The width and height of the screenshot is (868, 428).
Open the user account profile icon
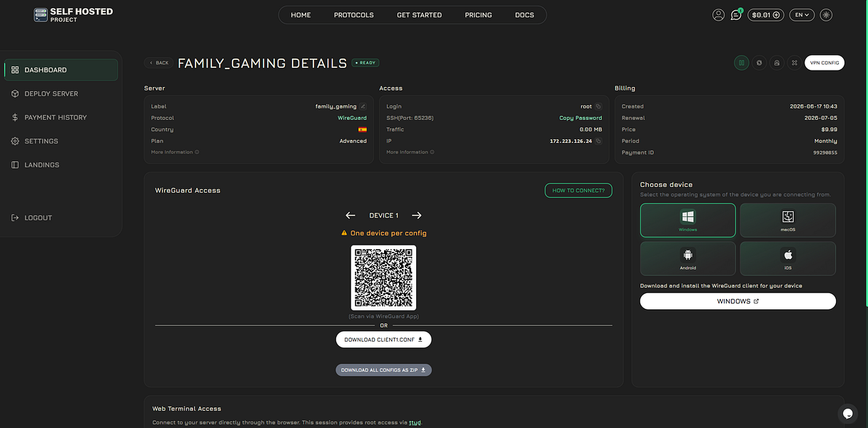(x=718, y=14)
